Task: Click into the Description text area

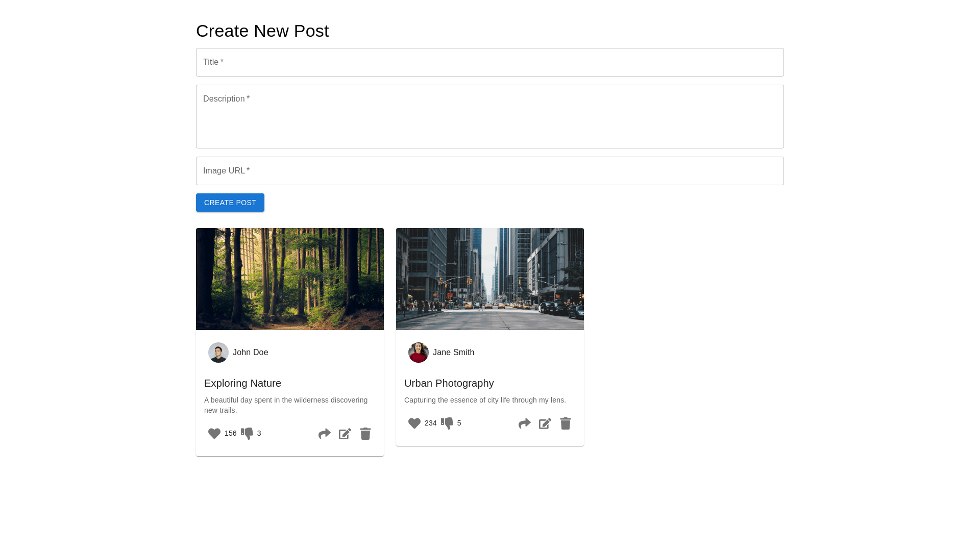Action: click(490, 117)
